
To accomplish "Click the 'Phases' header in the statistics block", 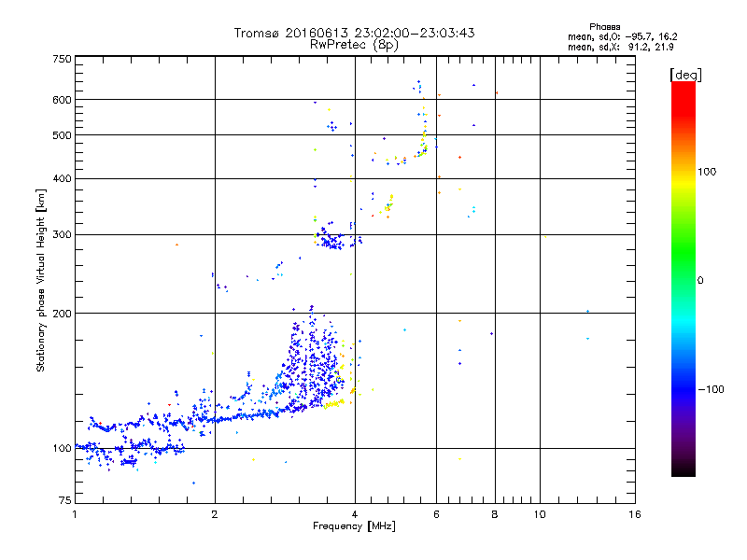I will coord(604,27).
